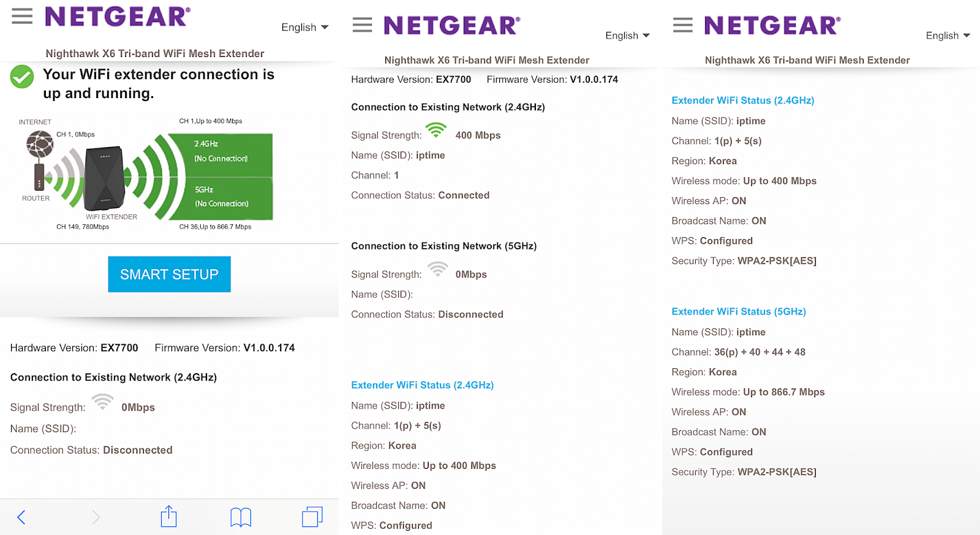Viewport: 980px width, 535px height.
Task: Expand the English language dropdown in the right panel
Action: [948, 36]
